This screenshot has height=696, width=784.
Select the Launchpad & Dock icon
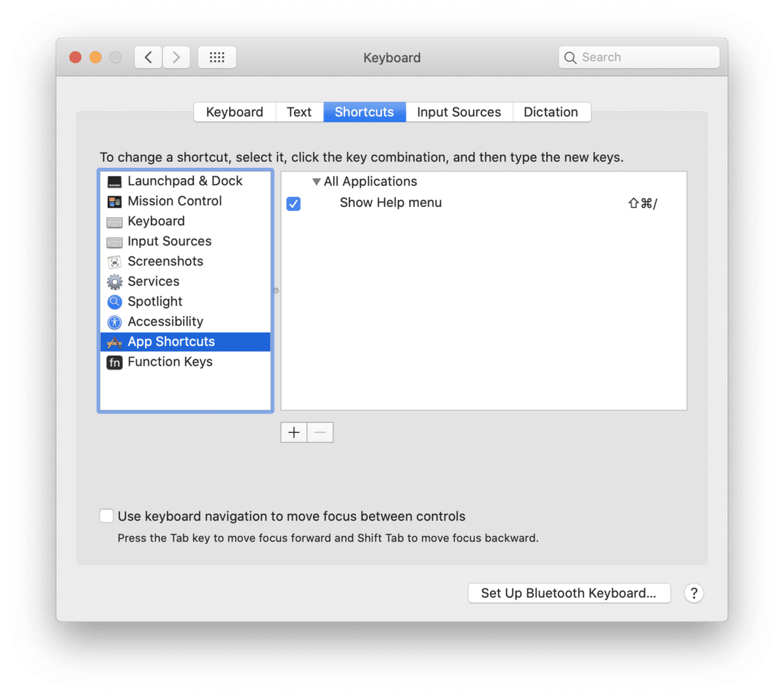pyautogui.click(x=114, y=181)
